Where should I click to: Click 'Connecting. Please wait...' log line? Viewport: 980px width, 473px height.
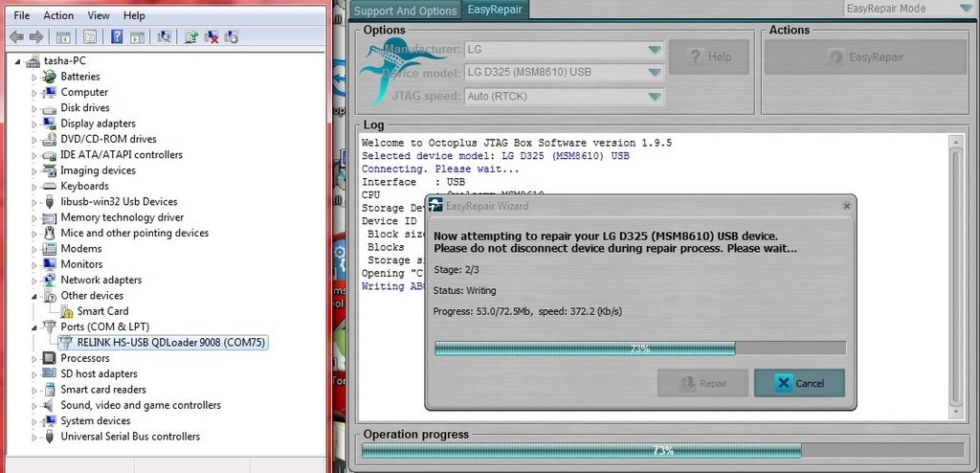(x=440, y=169)
